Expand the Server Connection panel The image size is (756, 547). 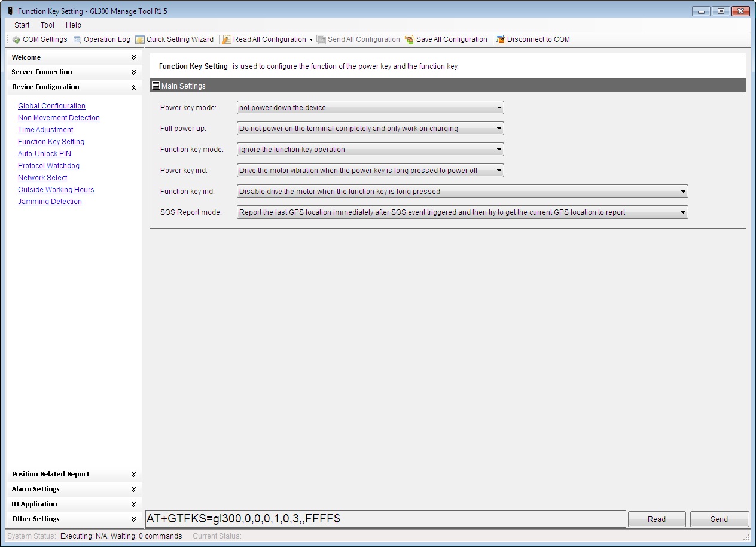point(74,72)
